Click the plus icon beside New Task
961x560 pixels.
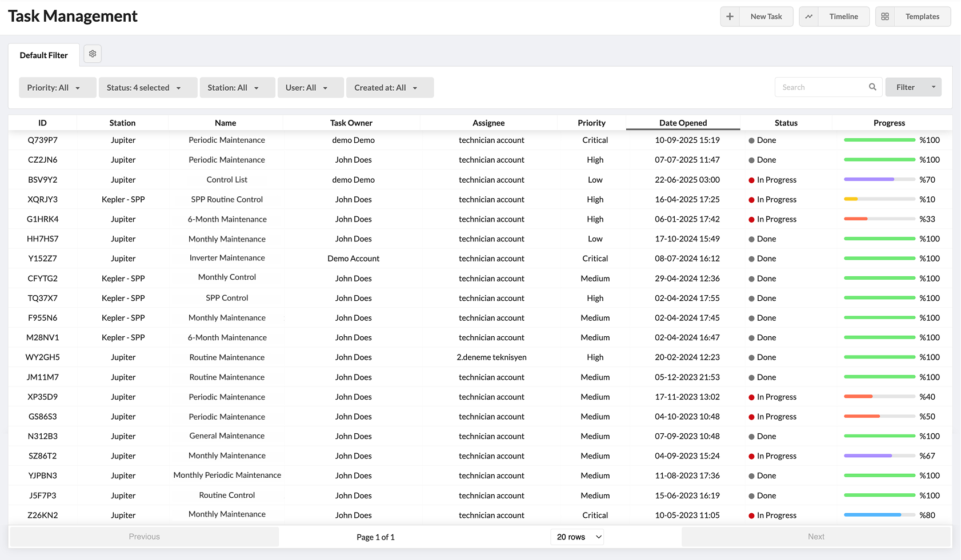pyautogui.click(x=730, y=17)
